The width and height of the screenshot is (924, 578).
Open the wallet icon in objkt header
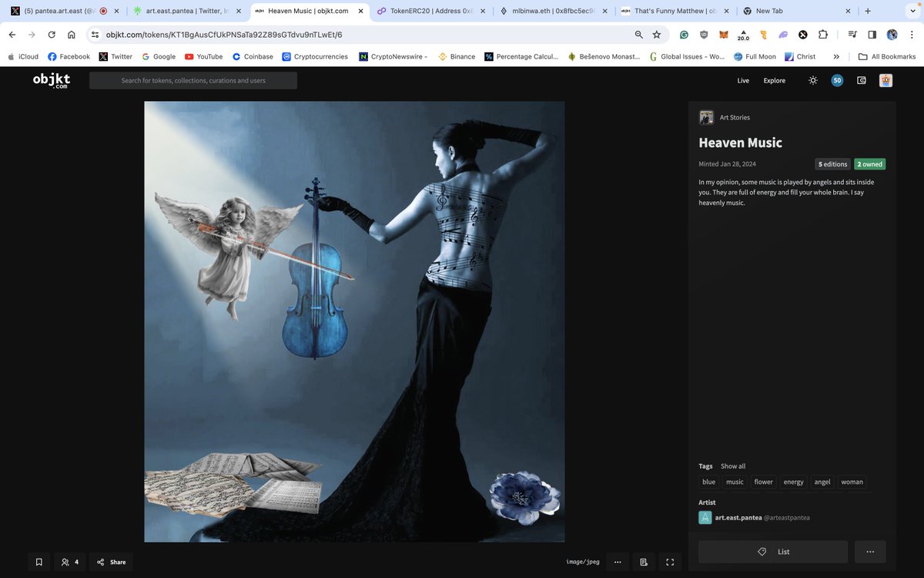(x=862, y=80)
